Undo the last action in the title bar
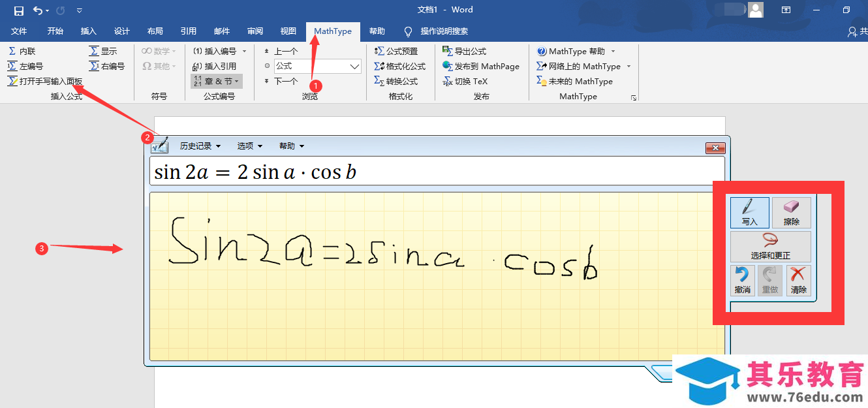This screenshot has width=868, height=408. [38, 10]
